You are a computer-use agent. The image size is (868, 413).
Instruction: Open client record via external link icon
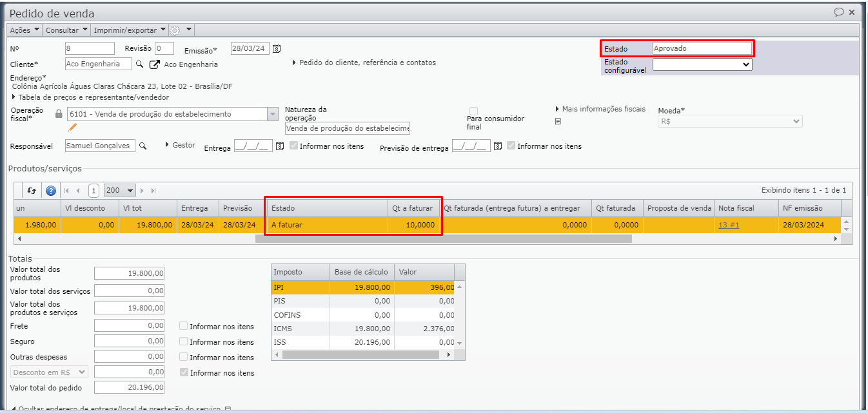tap(155, 64)
